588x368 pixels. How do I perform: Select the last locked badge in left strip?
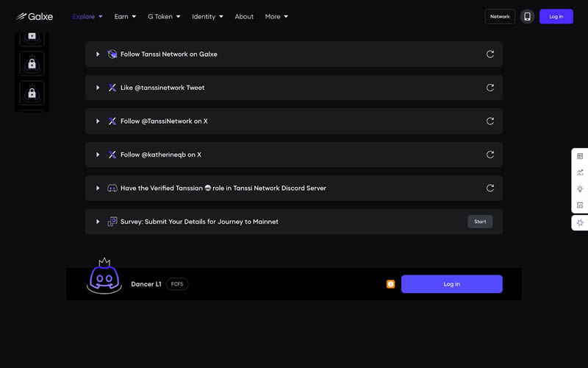tap(32, 93)
